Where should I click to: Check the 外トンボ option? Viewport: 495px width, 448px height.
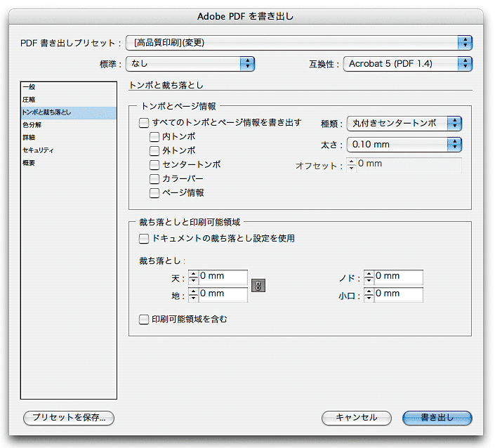(154, 151)
